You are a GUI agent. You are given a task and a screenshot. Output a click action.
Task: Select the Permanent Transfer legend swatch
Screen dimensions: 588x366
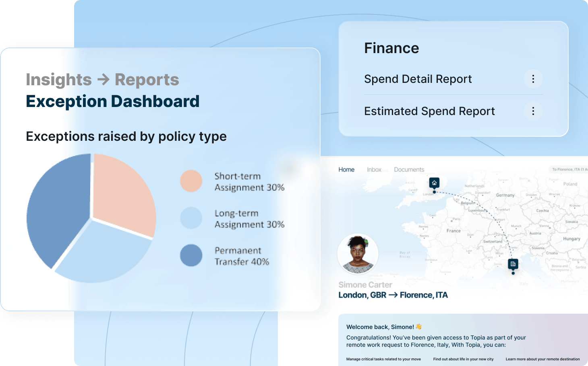191,255
